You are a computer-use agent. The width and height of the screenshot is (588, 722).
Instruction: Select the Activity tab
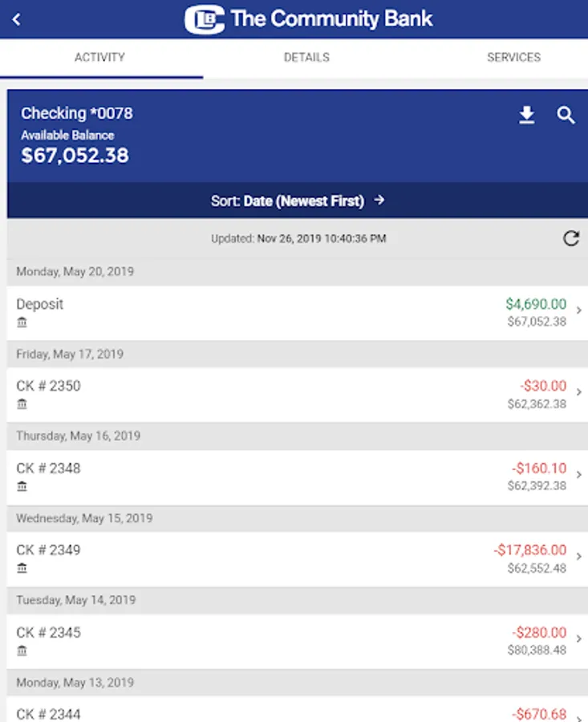coord(100,57)
